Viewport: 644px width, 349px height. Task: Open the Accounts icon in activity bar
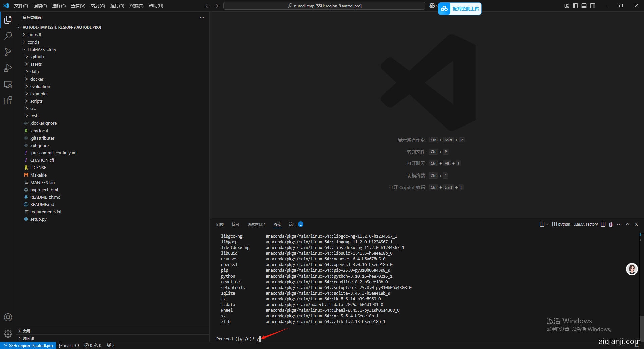[8, 317]
